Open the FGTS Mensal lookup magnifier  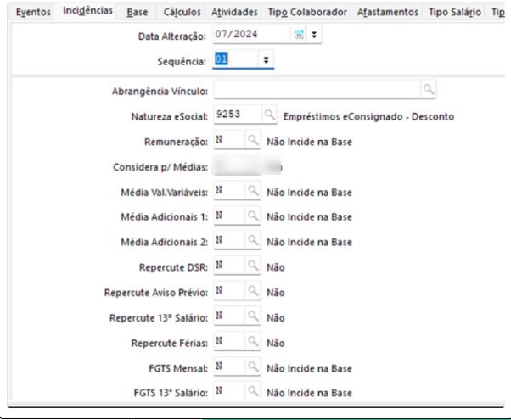point(253,367)
